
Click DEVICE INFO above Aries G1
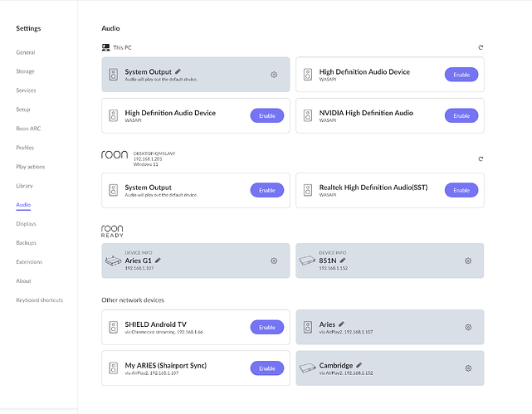[139, 252]
